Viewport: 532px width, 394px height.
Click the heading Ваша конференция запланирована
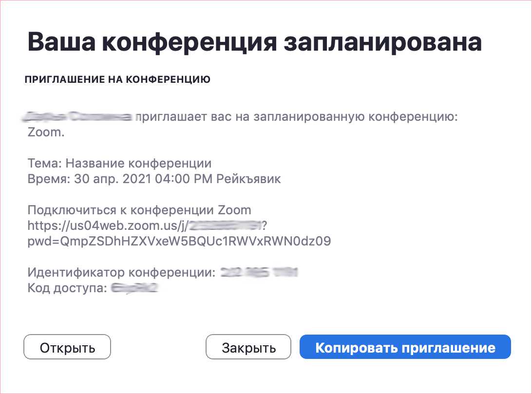click(254, 43)
